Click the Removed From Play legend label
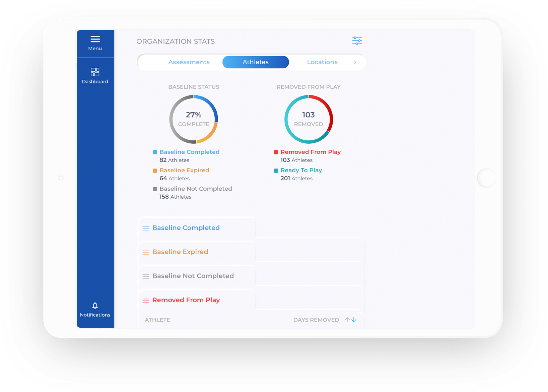 (311, 152)
